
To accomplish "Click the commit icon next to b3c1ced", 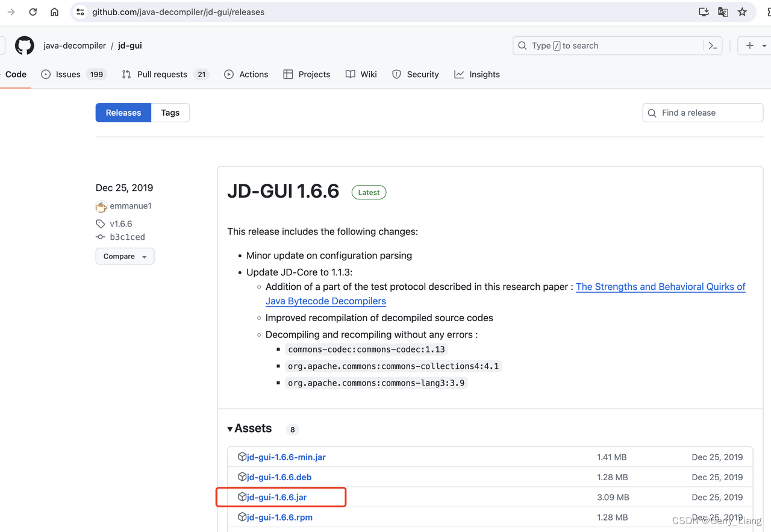I will tap(101, 237).
